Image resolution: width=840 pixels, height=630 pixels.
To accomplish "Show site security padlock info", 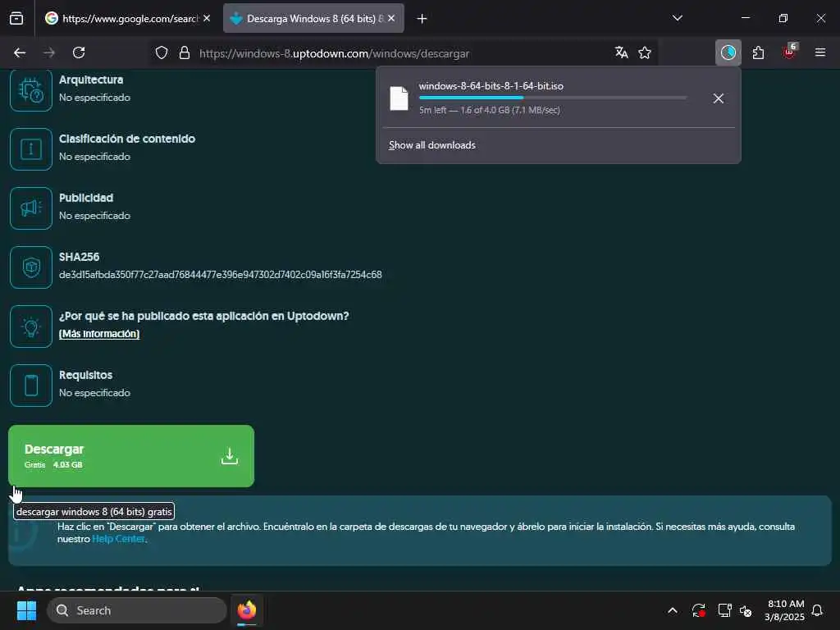I will [x=185, y=52].
